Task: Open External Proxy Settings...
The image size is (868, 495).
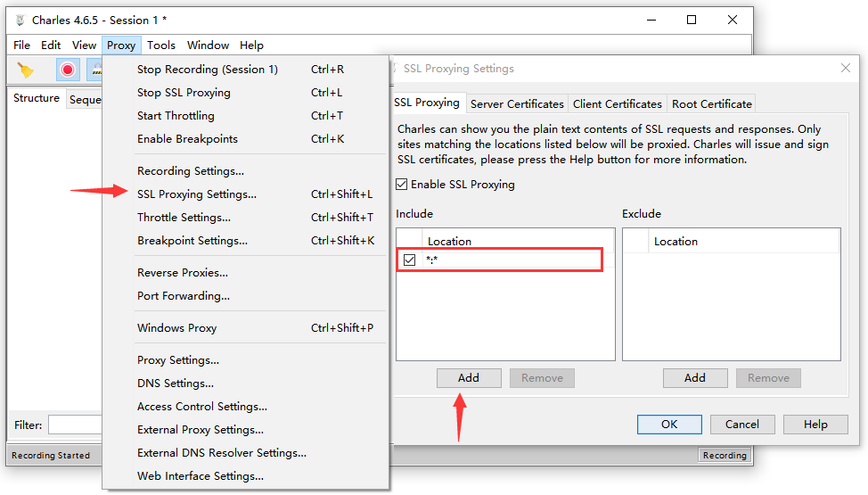Action: coord(246,431)
